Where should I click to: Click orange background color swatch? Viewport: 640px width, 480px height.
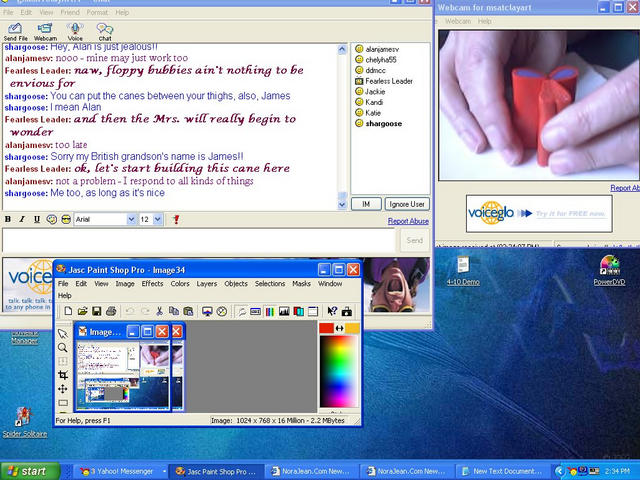pos(352,329)
